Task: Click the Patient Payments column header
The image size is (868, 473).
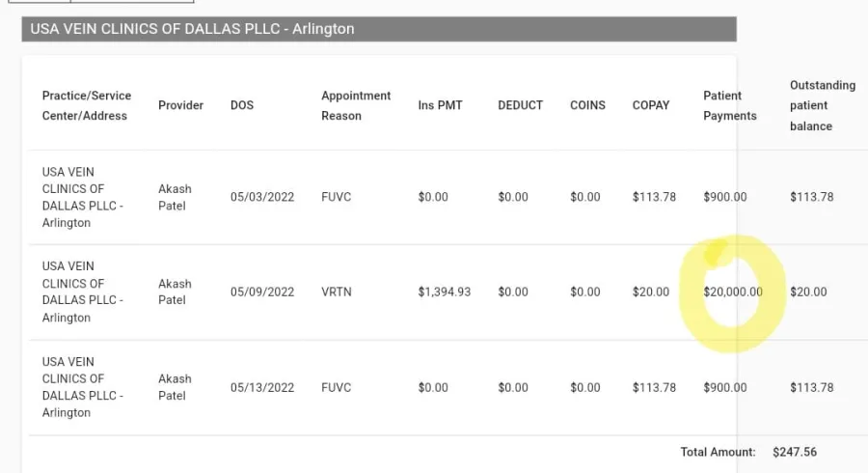Action: 730,105
